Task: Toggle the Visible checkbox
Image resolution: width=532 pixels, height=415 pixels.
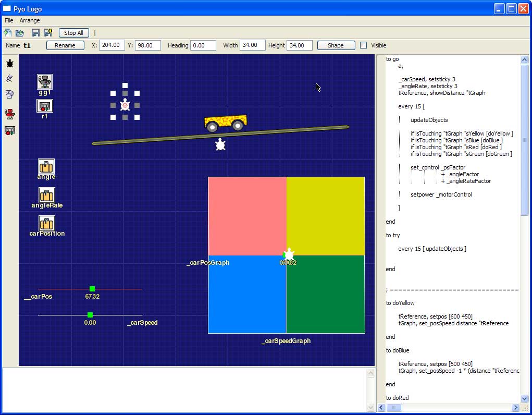Action: [364, 45]
